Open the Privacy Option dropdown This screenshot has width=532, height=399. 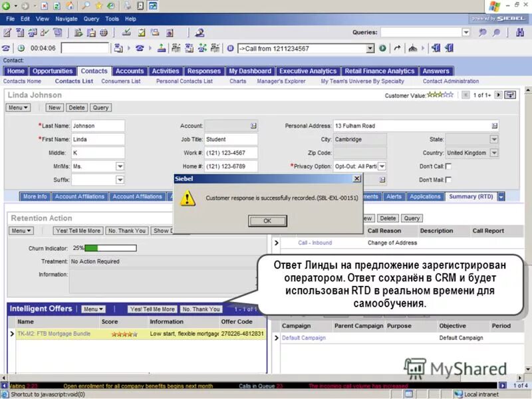click(382, 166)
